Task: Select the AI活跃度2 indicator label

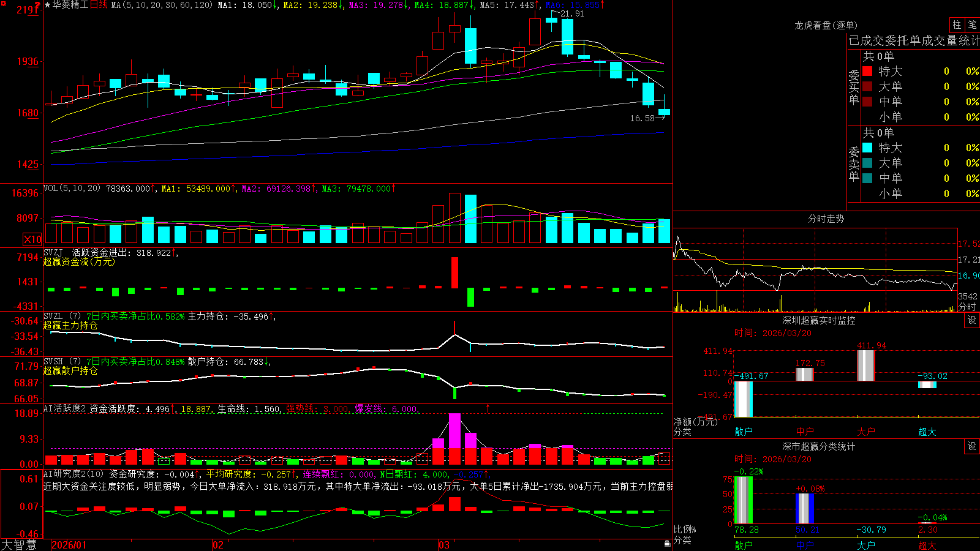Action: pos(65,408)
